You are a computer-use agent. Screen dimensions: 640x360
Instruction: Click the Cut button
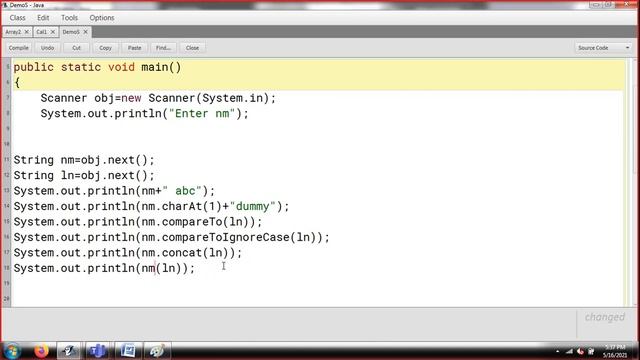[76, 48]
